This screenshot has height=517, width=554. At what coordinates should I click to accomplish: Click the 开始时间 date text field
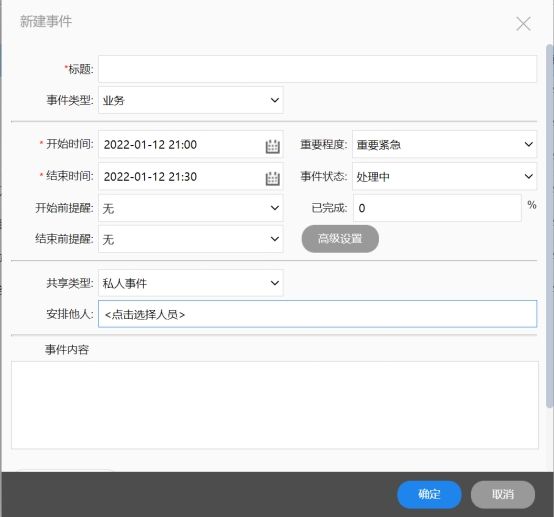pyautogui.click(x=181, y=144)
